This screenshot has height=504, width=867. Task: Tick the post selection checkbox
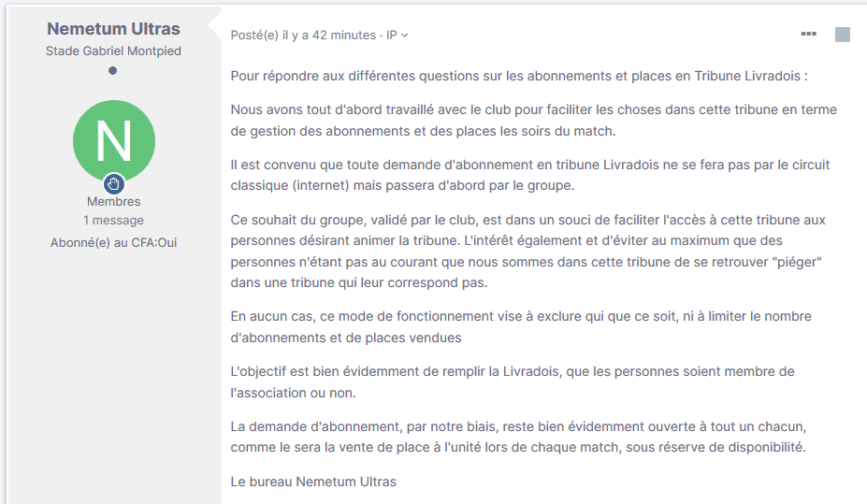[x=842, y=35]
